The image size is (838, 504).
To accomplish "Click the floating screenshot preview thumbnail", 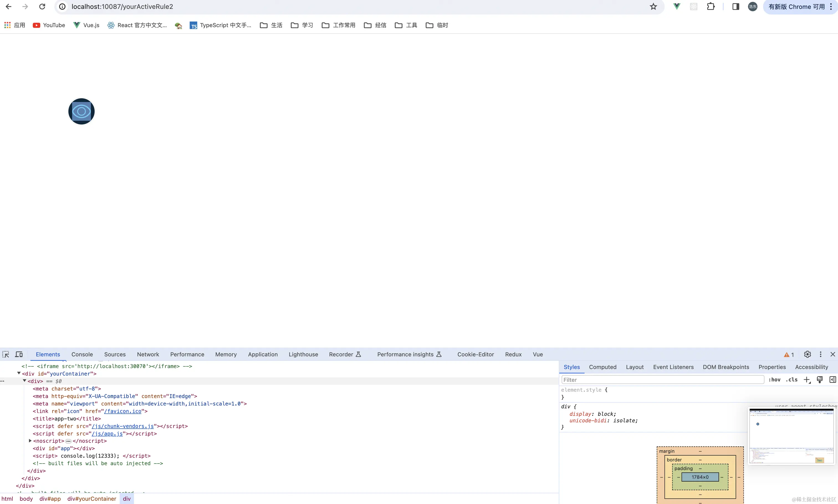I will pyautogui.click(x=791, y=436).
